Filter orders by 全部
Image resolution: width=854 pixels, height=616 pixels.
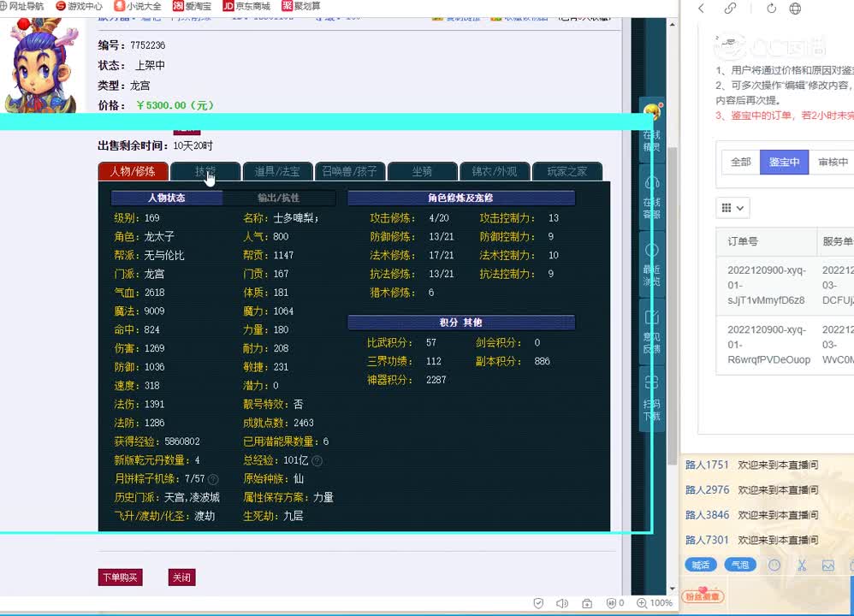tap(741, 162)
